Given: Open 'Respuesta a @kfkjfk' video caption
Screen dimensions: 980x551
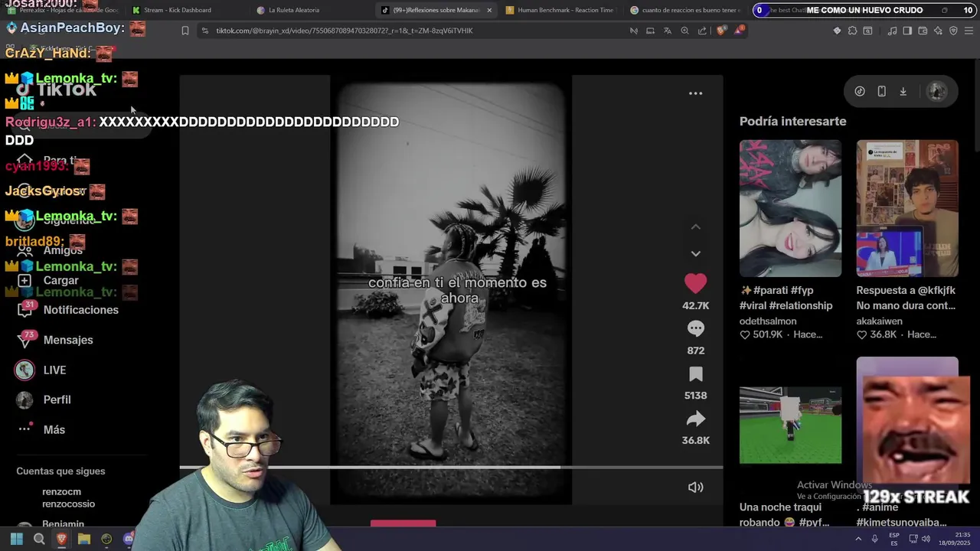Looking at the screenshot, I should tap(906, 298).
